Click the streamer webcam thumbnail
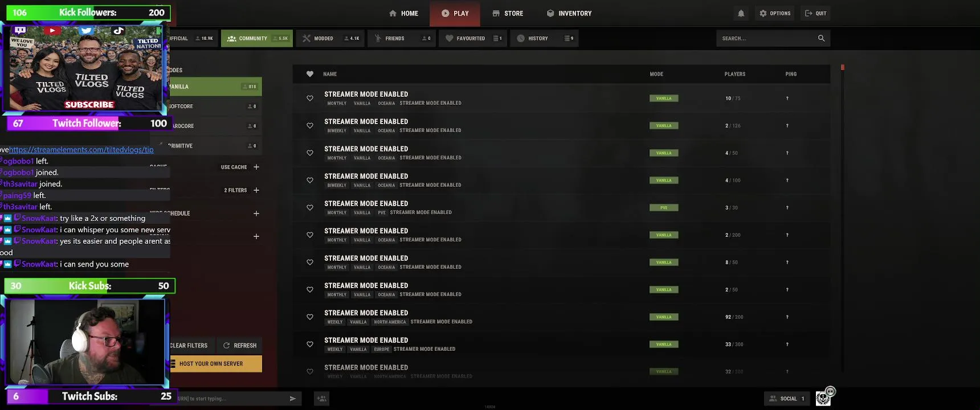The height and width of the screenshot is (410, 980). coord(85,342)
